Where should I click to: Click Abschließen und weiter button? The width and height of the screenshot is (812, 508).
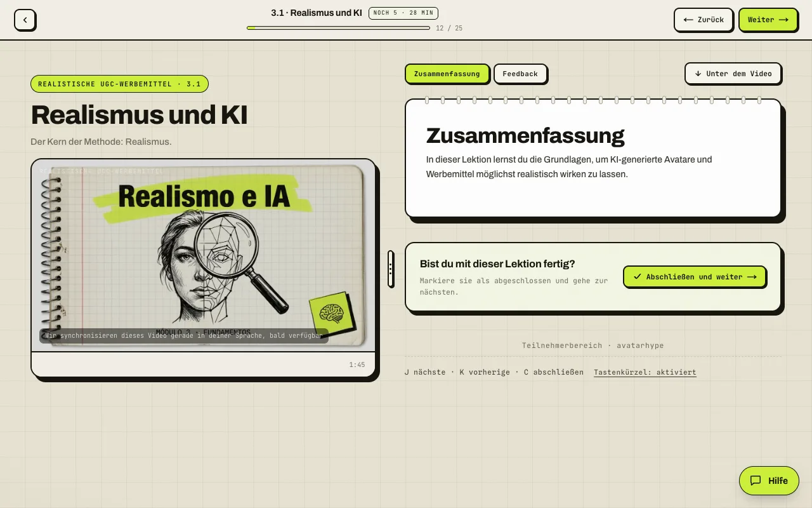[695, 277]
